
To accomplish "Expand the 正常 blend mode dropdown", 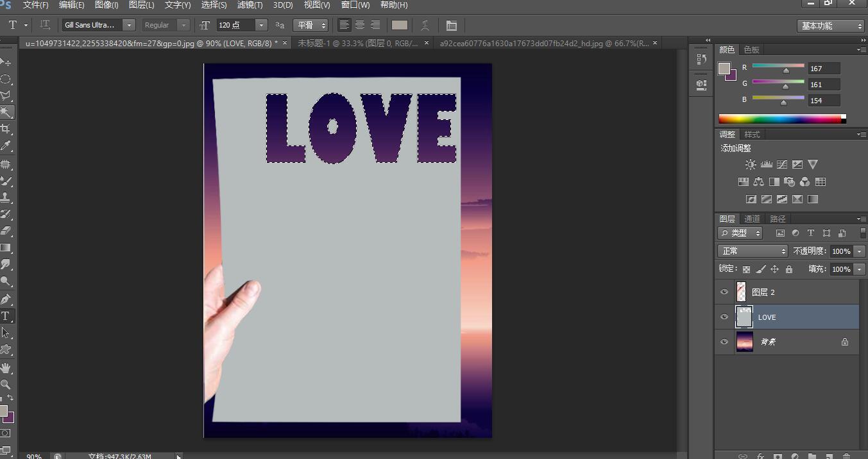I will 752,251.
